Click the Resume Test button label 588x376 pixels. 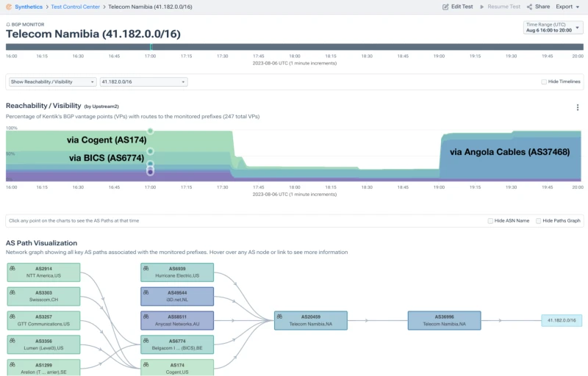tap(503, 7)
